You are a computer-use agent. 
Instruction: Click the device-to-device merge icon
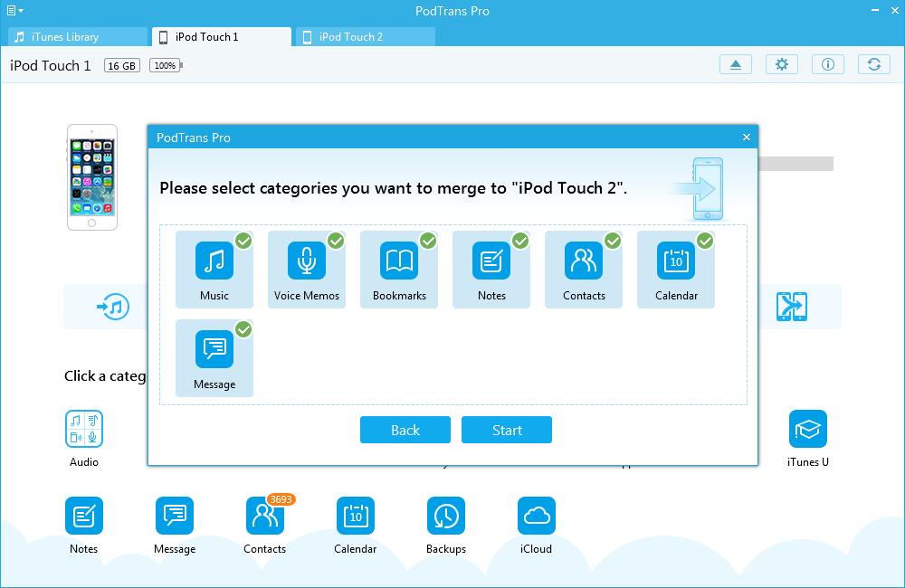792,307
